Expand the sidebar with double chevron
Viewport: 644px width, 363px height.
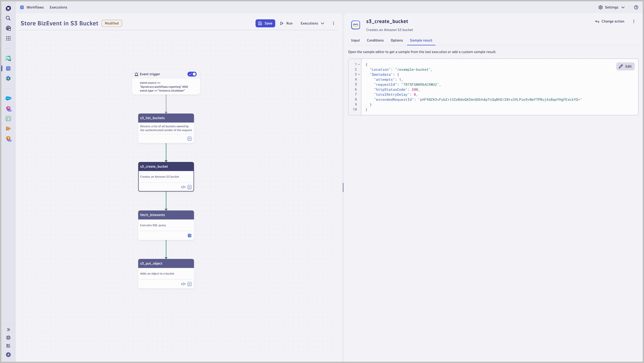tap(8, 330)
